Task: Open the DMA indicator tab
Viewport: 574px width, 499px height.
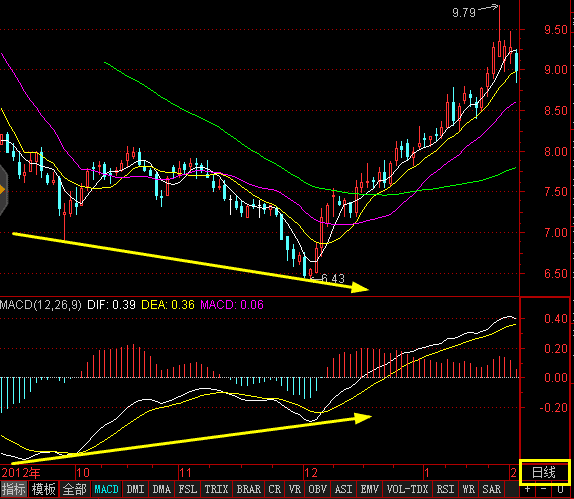Action: click(161, 489)
